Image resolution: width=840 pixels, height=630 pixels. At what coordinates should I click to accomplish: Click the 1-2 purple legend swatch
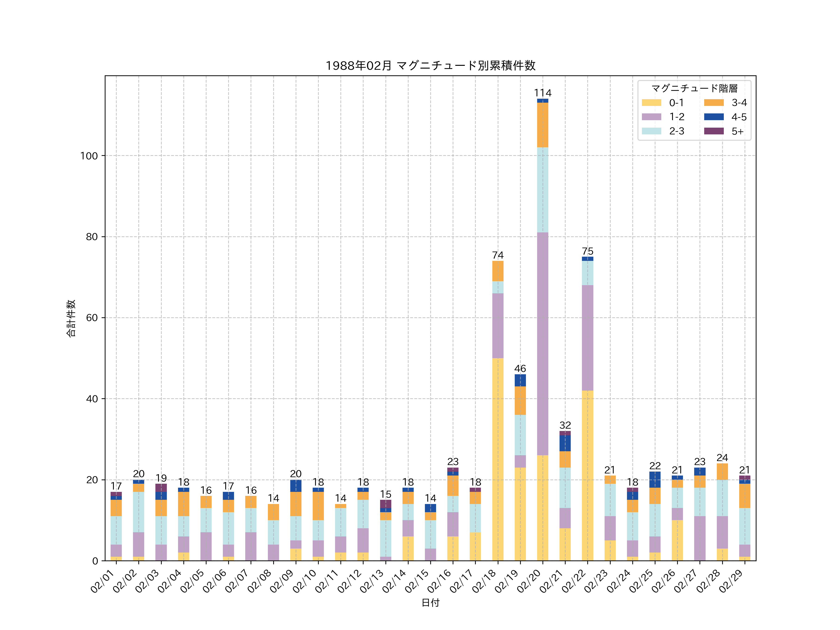651,117
